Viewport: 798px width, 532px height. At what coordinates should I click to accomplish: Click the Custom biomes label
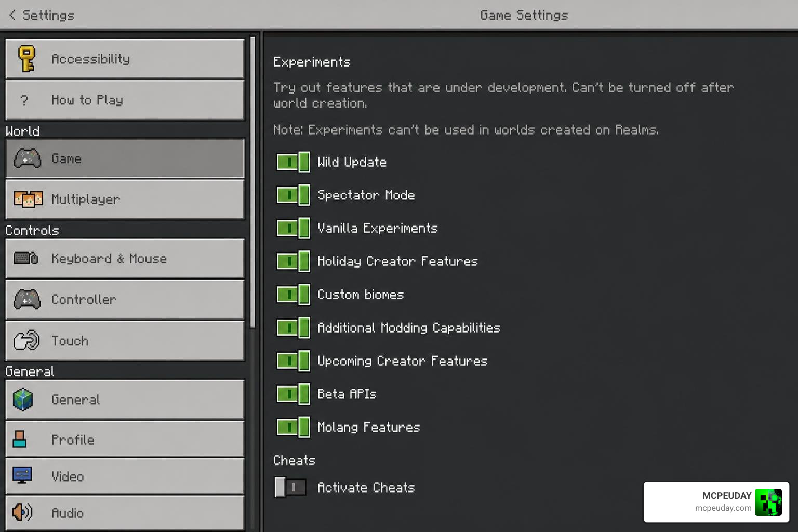point(361,295)
